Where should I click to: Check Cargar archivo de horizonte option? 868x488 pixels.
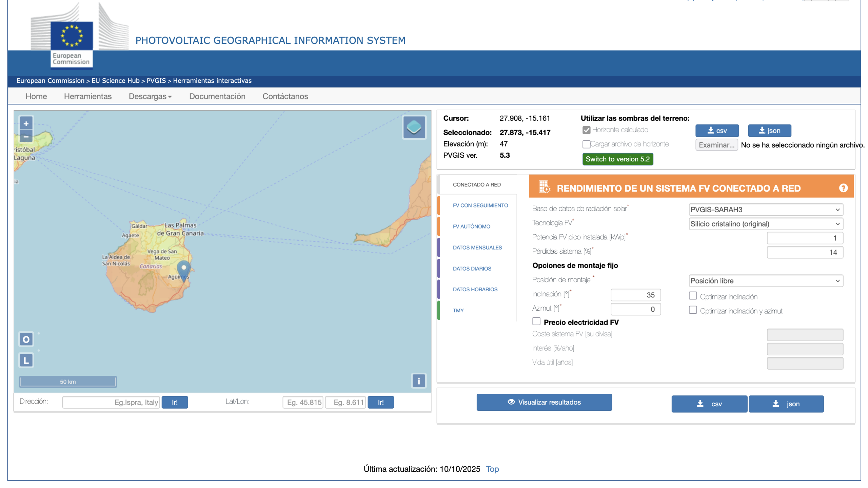(586, 144)
